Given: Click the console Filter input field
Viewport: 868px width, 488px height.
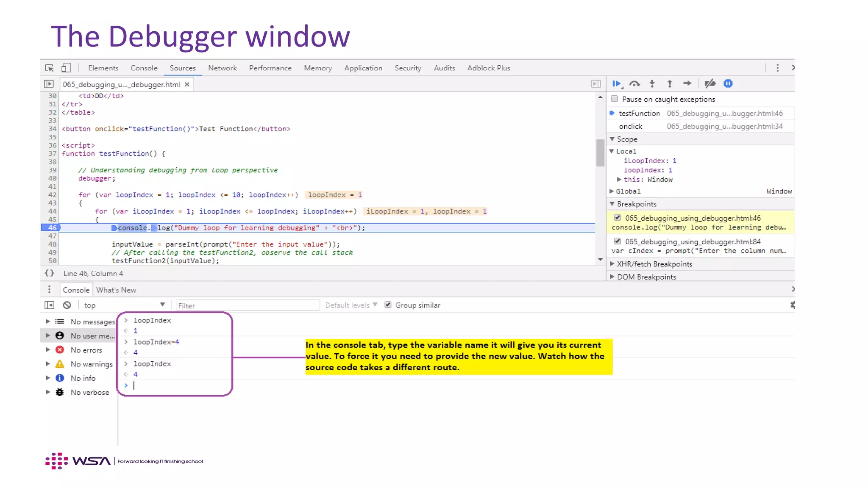Looking at the screenshot, I should [x=248, y=305].
